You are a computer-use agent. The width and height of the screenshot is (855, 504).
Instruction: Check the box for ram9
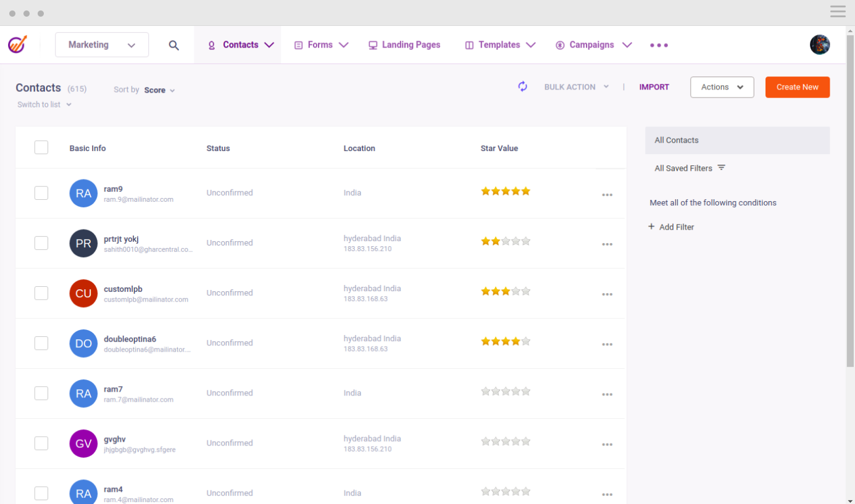41,193
